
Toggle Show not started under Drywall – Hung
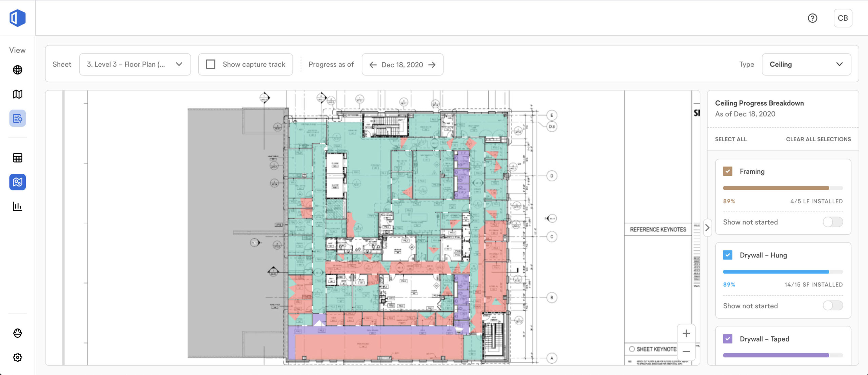(x=832, y=306)
